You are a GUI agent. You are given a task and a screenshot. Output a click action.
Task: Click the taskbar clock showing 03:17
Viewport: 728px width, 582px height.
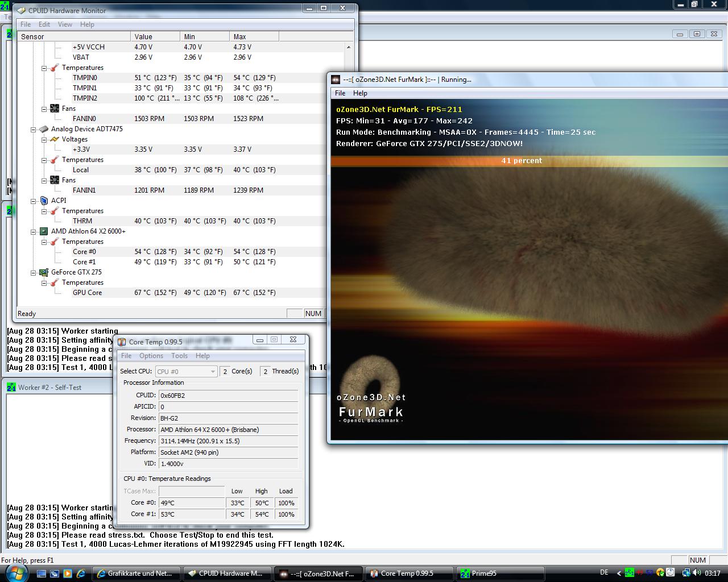tap(713, 573)
